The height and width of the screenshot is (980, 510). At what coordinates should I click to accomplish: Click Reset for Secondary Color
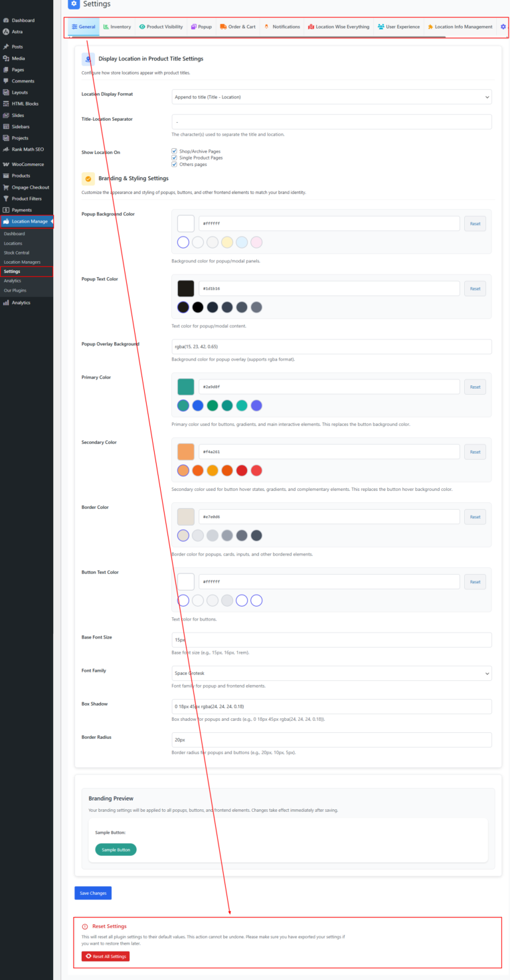[x=475, y=452]
